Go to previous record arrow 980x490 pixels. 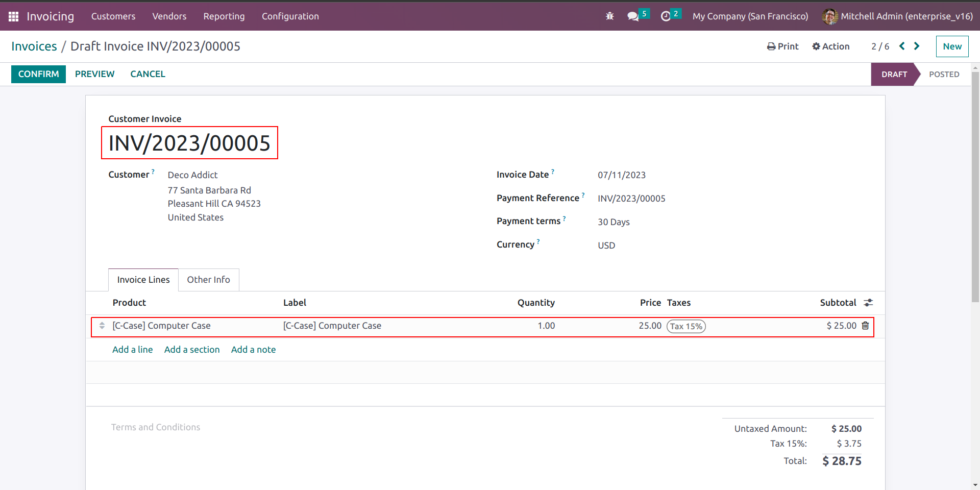902,46
